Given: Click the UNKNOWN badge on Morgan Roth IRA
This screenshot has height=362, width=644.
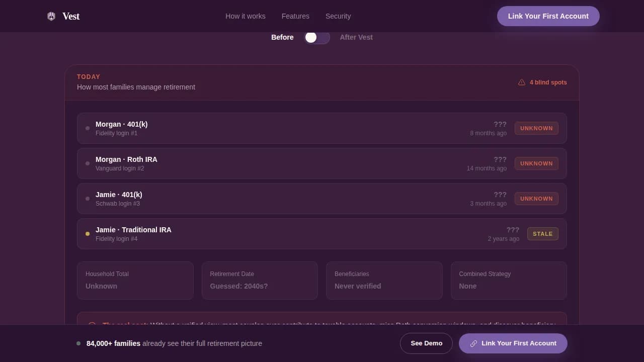Looking at the screenshot, I should (536, 163).
